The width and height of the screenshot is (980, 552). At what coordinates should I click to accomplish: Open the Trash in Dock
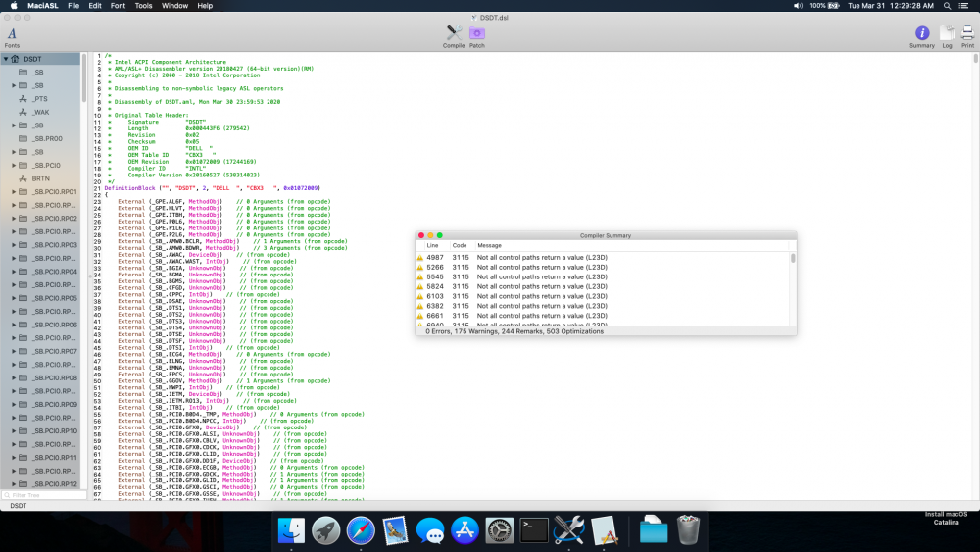click(688, 530)
